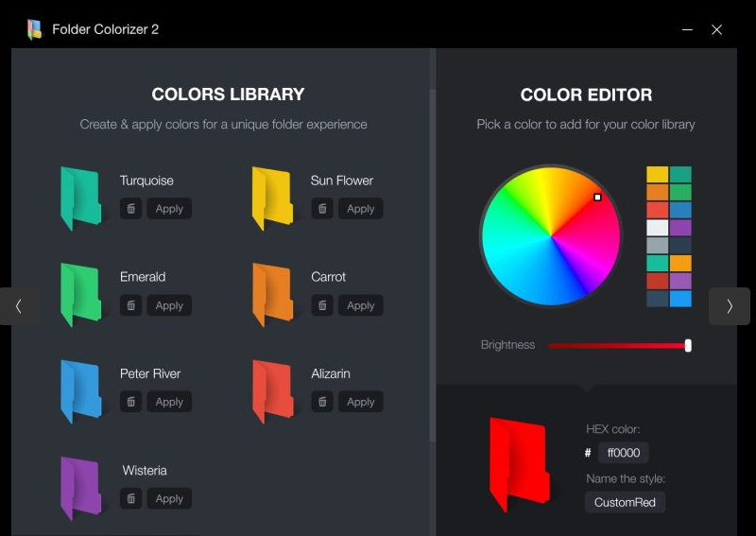Viewport: 756px width, 536px height.
Task: Click trash icon next to Peter River
Action: coord(131,402)
